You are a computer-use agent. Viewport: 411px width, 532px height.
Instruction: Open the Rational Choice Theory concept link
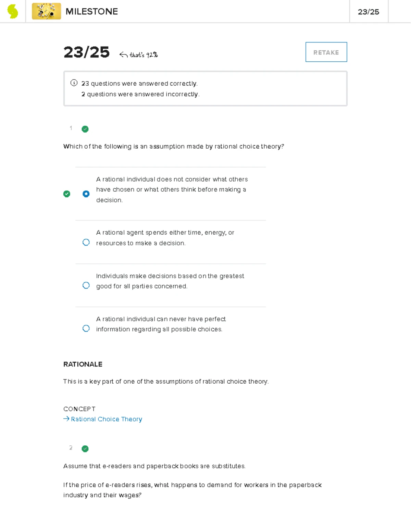106,419
